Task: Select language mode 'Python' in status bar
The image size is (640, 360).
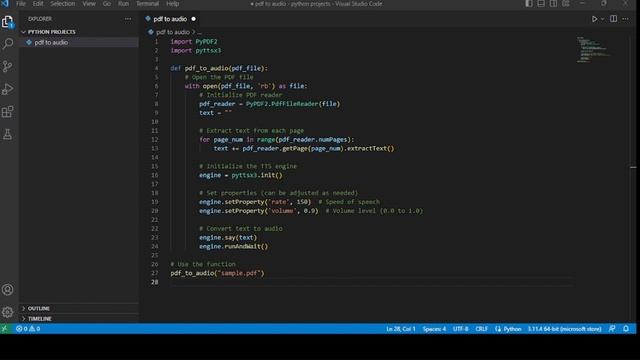Action: pyautogui.click(x=512, y=329)
